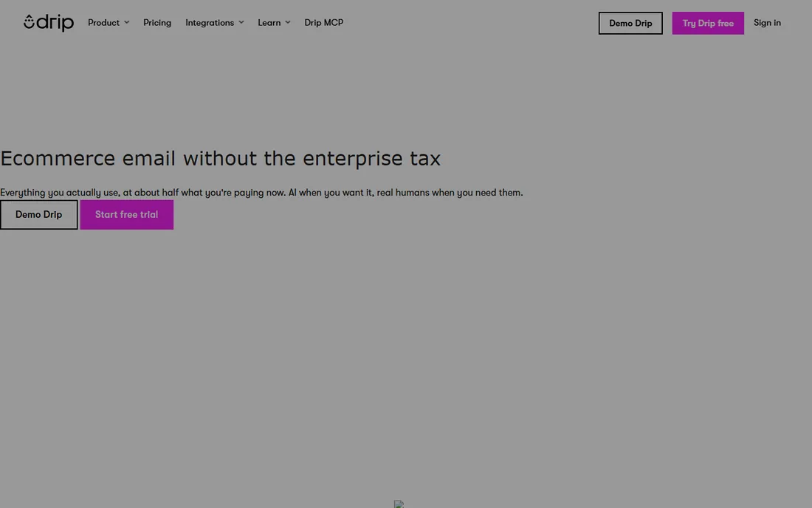Viewport: 812px width, 508px height.
Task: Expand the Integrations dropdown menu
Action: coord(214,23)
